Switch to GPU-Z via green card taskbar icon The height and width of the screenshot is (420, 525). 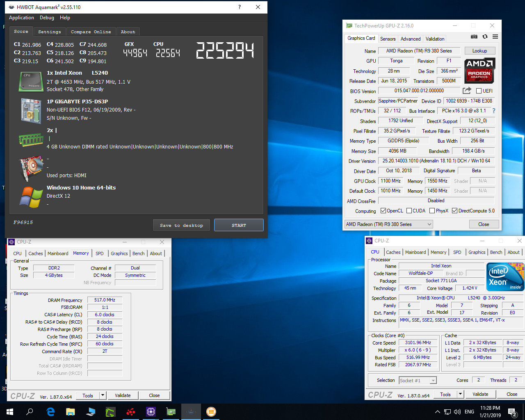click(171, 412)
